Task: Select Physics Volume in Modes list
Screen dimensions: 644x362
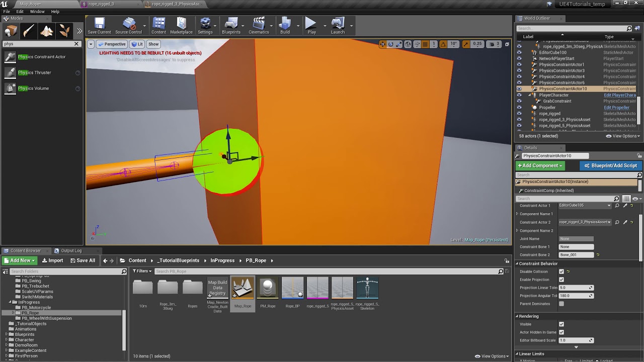Action: point(42,88)
